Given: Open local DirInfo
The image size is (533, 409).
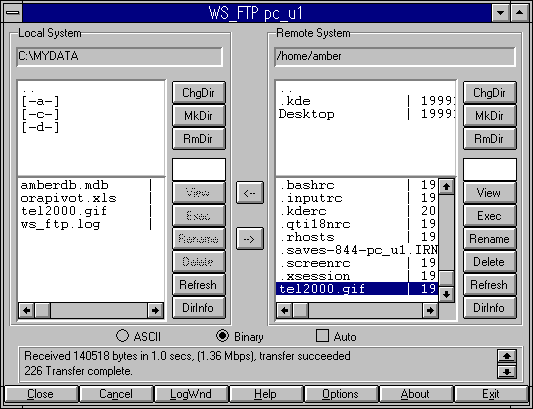Looking at the screenshot, I should 199,308.
